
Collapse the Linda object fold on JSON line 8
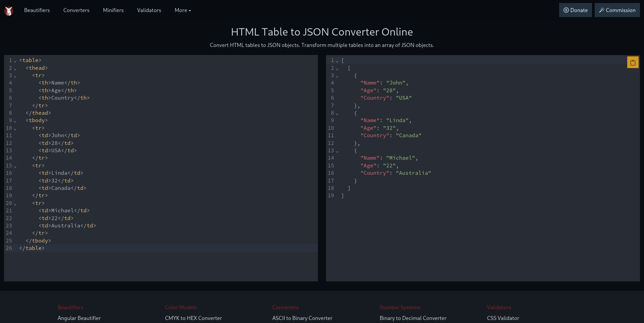tap(337, 114)
